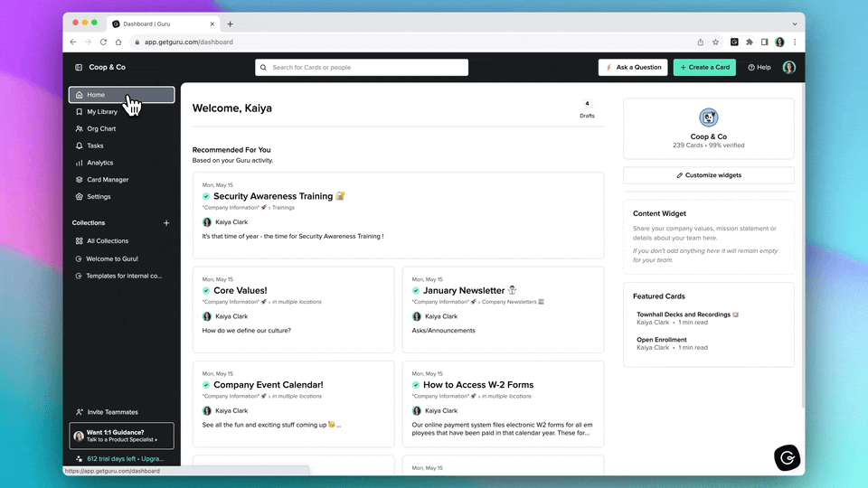Open the Chrome three-dot menu
The width and height of the screenshot is (868, 488).
795,42
